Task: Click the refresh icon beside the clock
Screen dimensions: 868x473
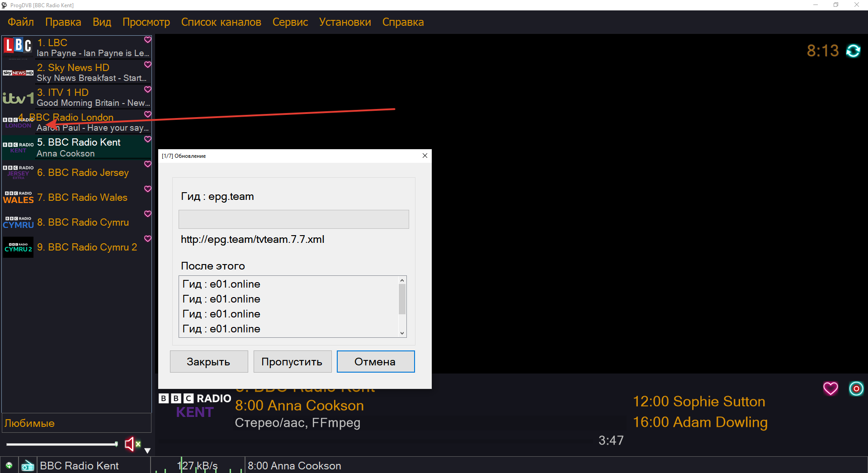Action: [x=853, y=51]
